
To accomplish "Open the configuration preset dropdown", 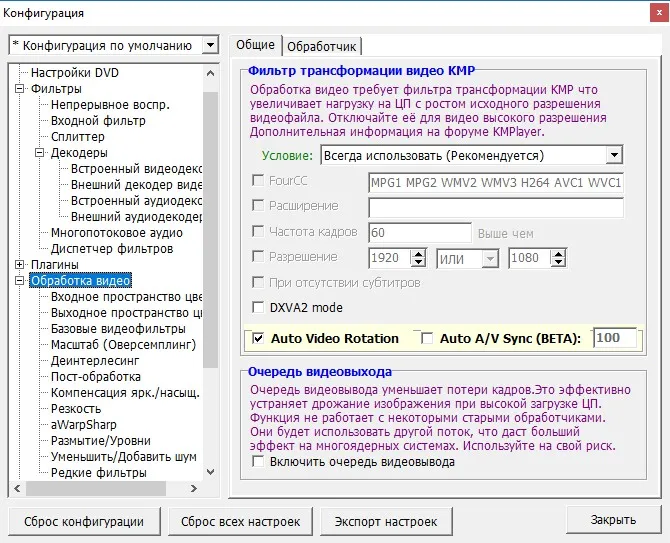I will (x=210, y=45).
